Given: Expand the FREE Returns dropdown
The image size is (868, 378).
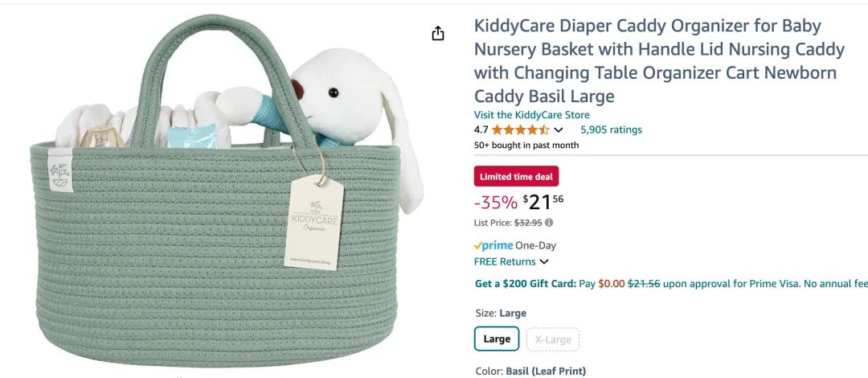Looking at the screenshot, I should click(x=544, y=261).
